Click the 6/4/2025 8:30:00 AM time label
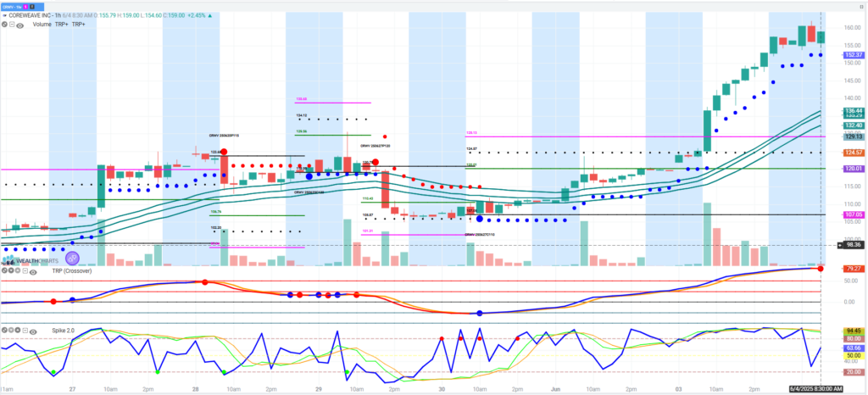The width and height of the screenshot is (868, 395). (x=815, y=389)
